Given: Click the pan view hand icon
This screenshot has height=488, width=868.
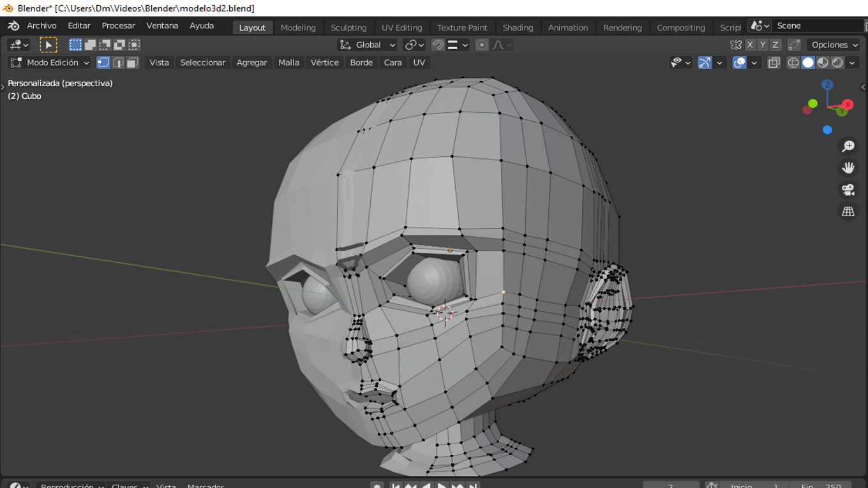Looking at the screenshot, I should (x=848, y=168).
